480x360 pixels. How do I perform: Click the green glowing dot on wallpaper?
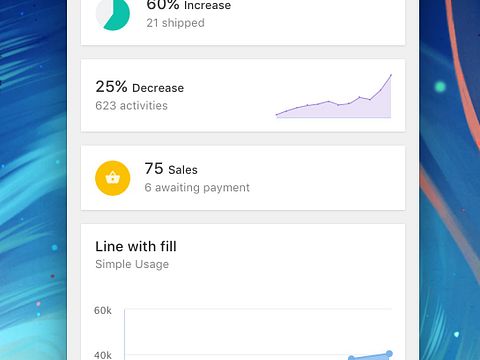tap(440, 87)
